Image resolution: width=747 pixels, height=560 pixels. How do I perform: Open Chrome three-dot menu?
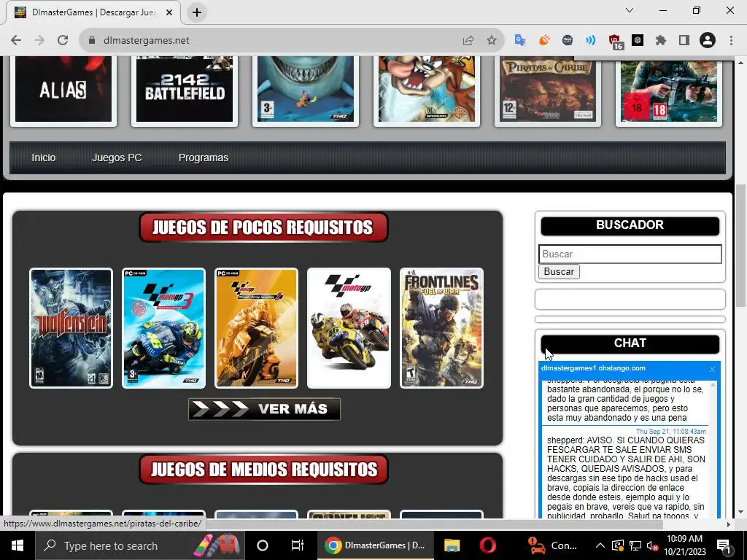pyautogui.click(x=731, y=41)
